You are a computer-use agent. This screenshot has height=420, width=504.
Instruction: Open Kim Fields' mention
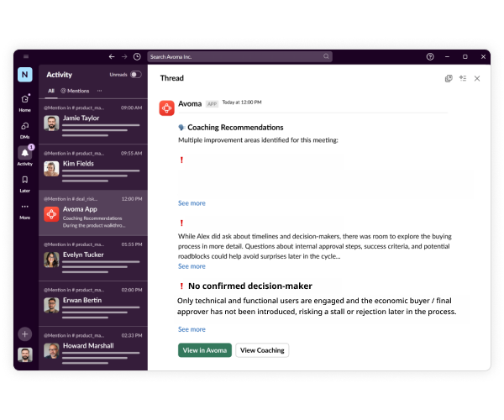pyautogui.click(x=93, y=167)
